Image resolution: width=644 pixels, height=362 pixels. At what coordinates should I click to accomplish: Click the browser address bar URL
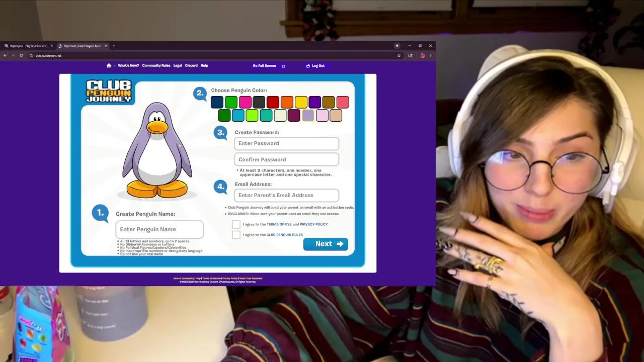48,55
